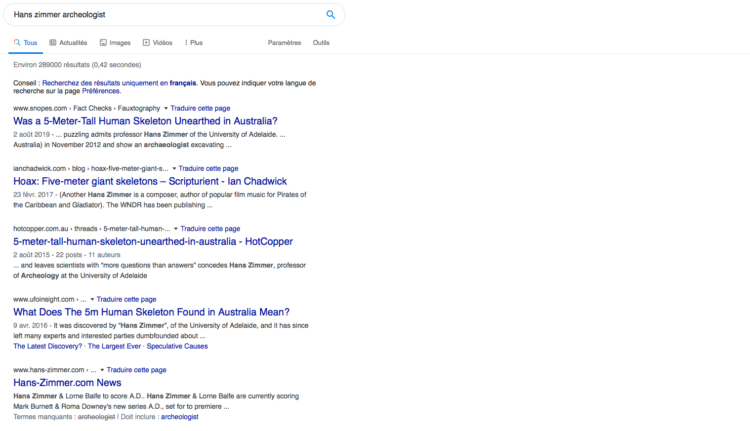
Task: Open the HotCopper 5-meter-tall-human-skeleton result
Action: point(153,242)
